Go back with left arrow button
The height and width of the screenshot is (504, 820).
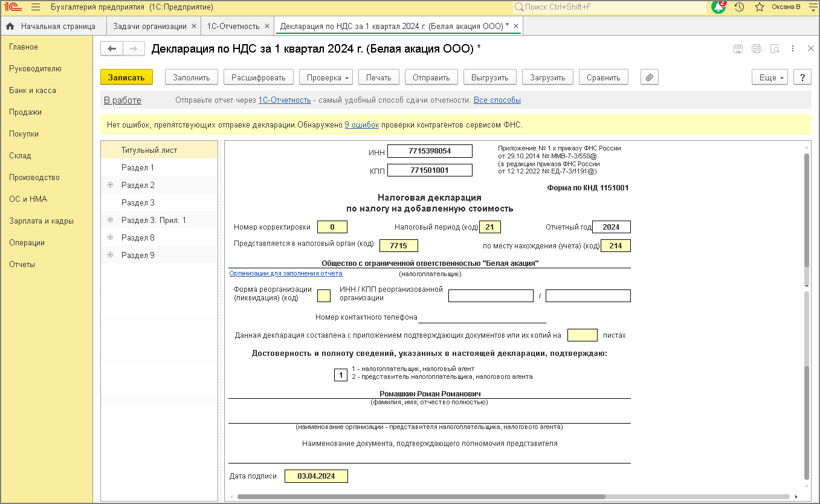[x=112, y=48]
